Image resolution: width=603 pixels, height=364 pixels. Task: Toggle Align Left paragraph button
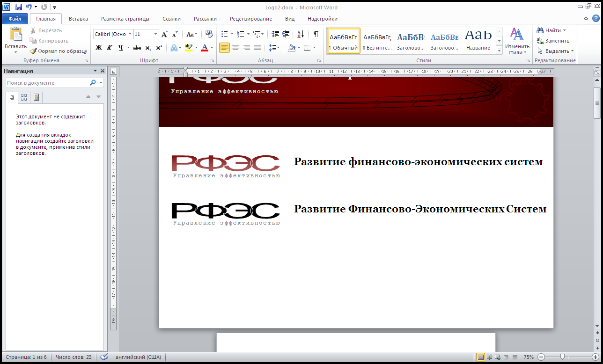tap(225, 48)
